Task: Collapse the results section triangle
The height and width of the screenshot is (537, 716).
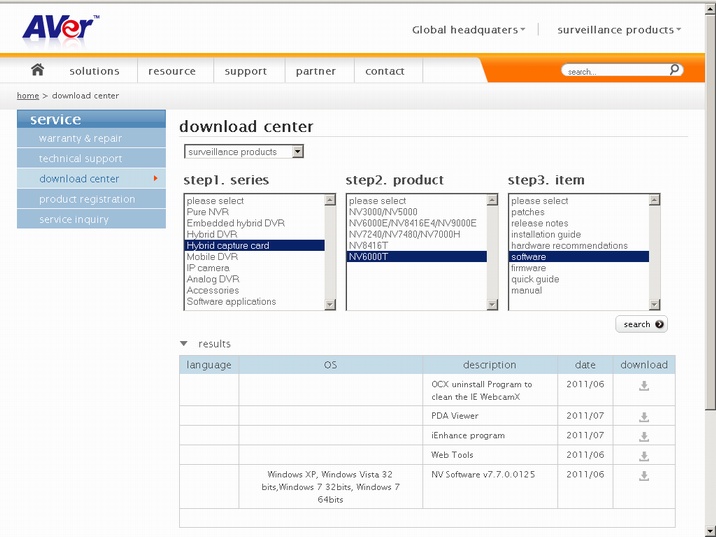Action: click(x=184, y=344)
